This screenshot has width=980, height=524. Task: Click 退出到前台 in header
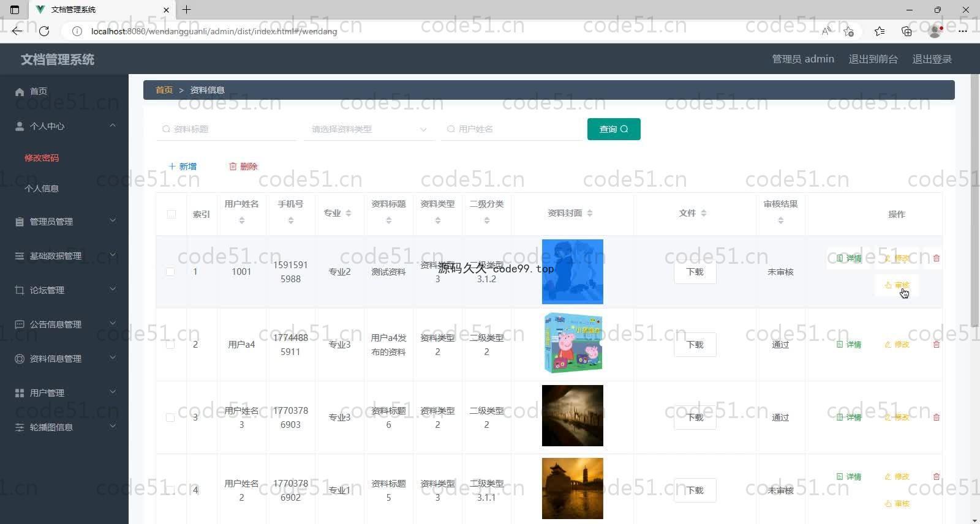point(873,59)
